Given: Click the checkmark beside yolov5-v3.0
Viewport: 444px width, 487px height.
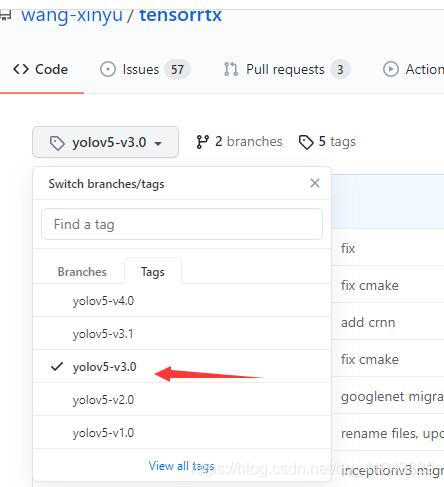Looking at the screenshot, I should pyautogui.click(x=57, y=366).
